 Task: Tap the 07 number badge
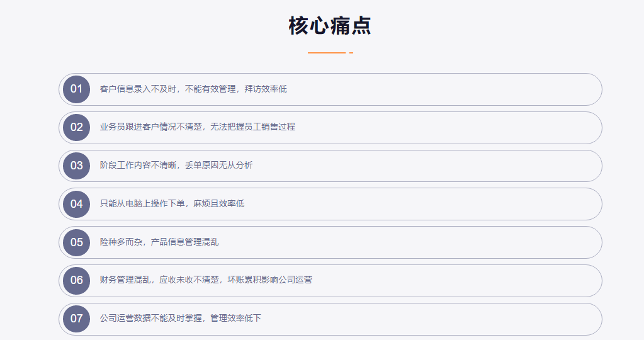click(77, 319)
